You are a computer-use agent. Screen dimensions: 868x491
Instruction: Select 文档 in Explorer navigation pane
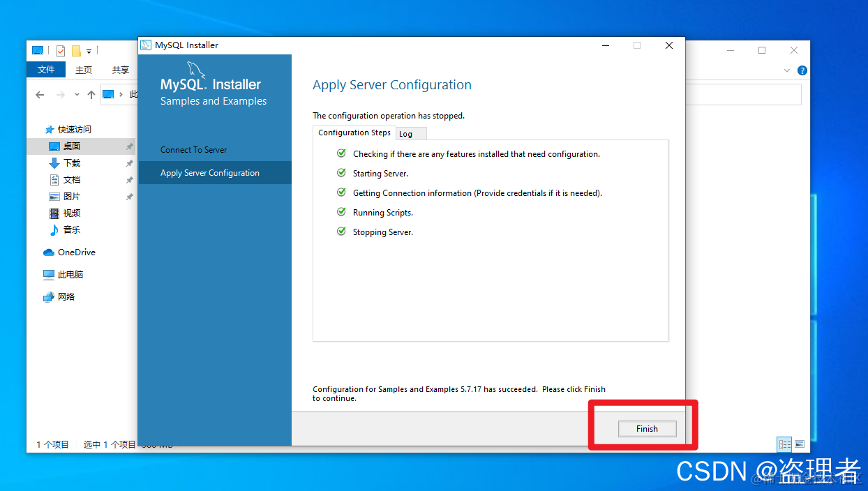point(72,180)
